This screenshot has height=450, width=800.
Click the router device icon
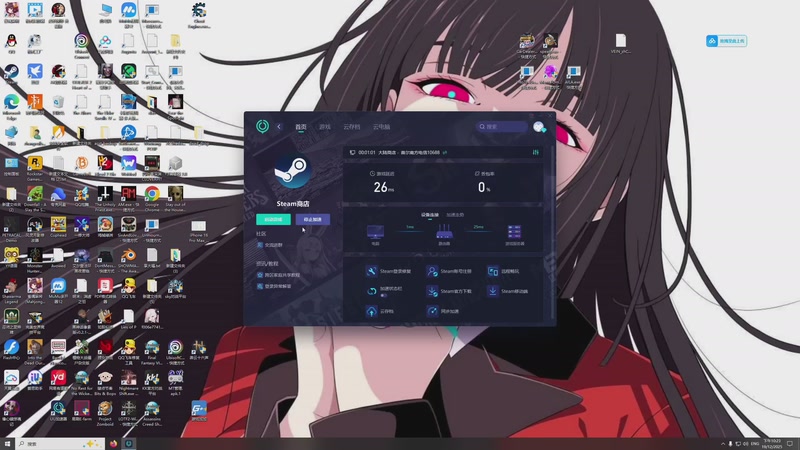[444, 232]
